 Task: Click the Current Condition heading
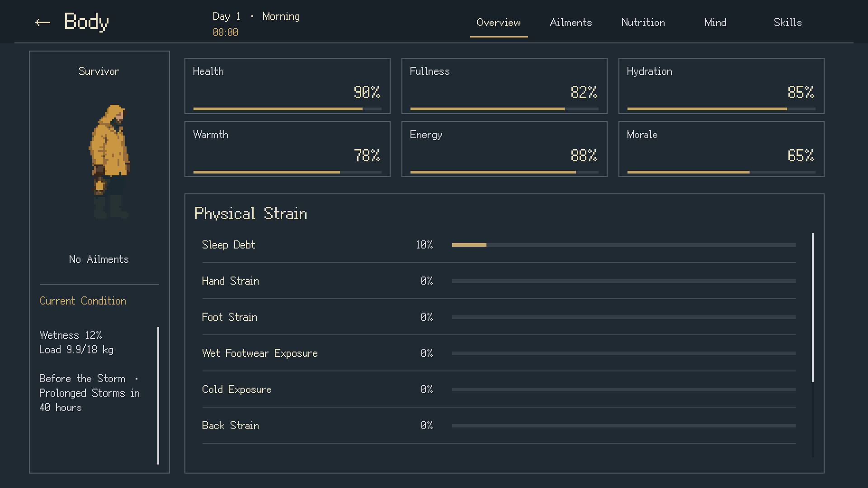(83, 301)
